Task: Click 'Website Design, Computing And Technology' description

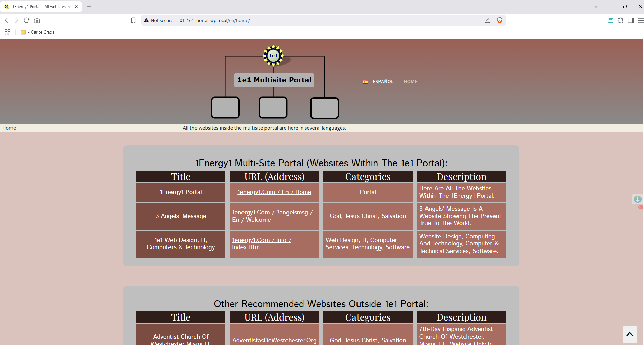Action: click(461, 244)
